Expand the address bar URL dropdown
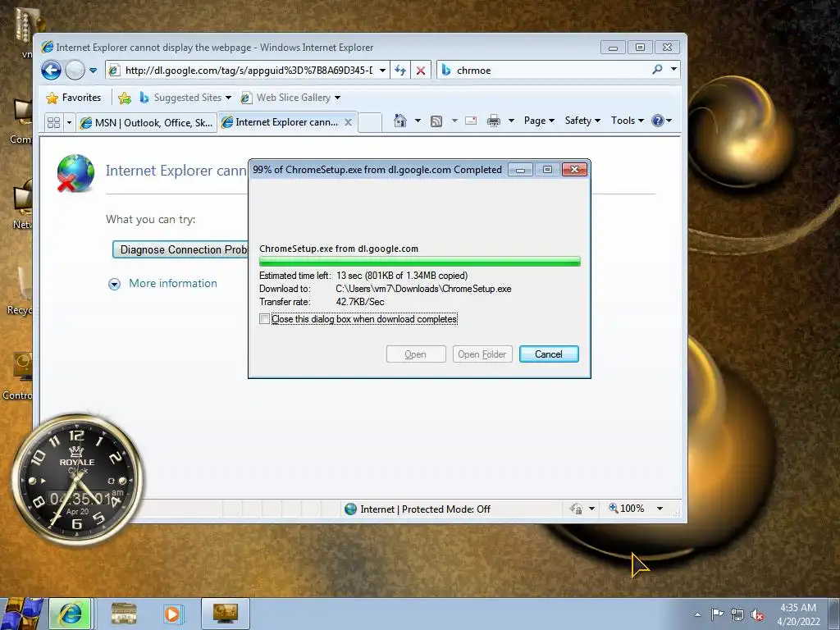Image resolution: width=840 pixels, height=630 pixels. (x=382, y=71)
